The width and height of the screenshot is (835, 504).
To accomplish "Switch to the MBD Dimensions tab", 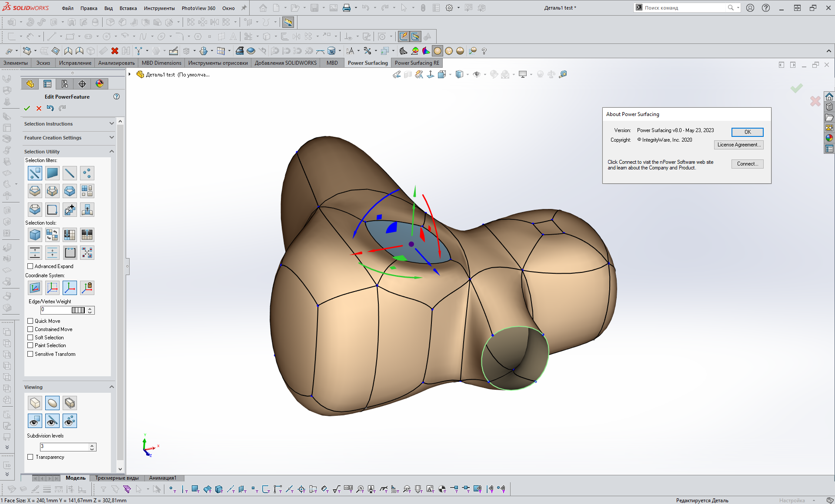I will 161,63.
